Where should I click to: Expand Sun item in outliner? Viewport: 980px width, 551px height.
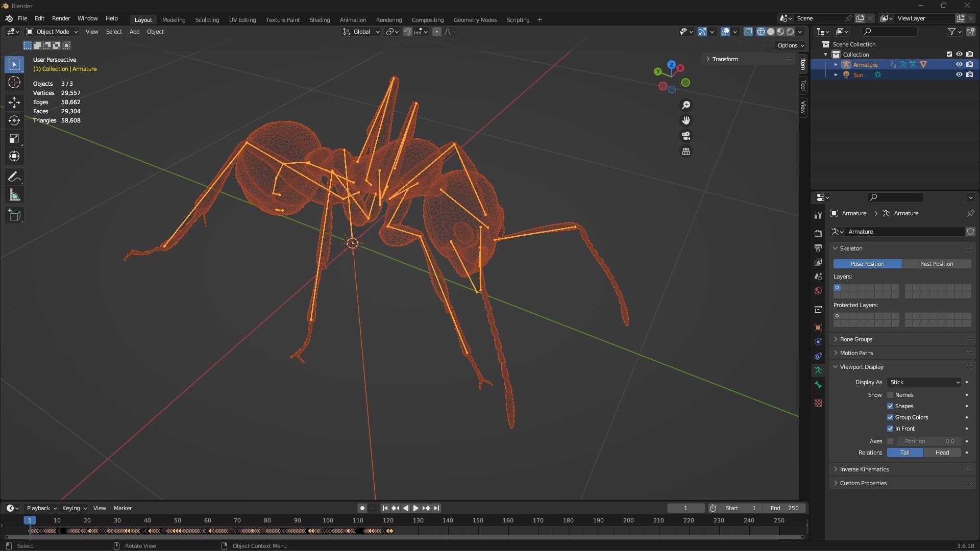(836, 74)
